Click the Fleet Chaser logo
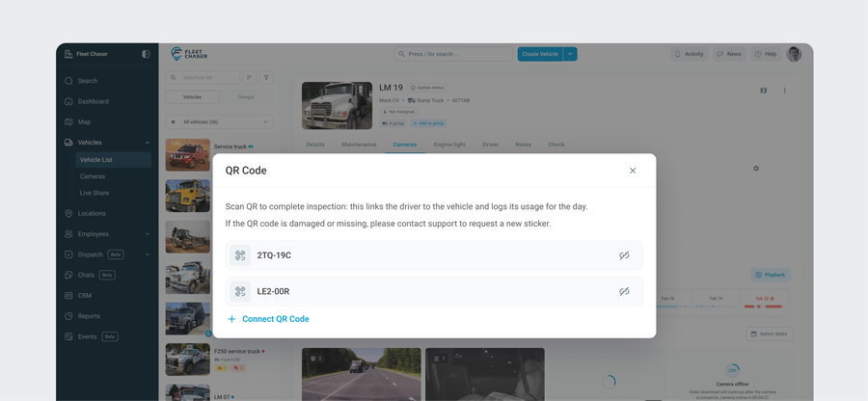 click(189, 54)
